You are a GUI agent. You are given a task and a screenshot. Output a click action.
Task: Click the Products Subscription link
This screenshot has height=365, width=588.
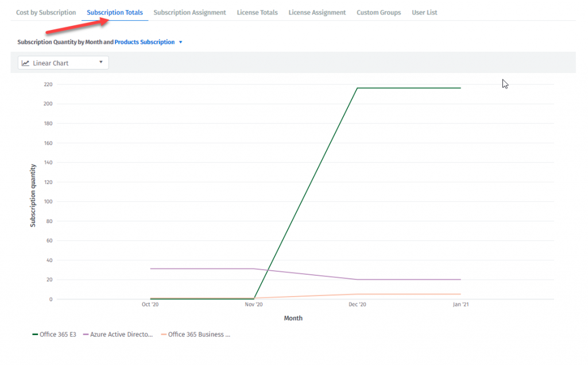click(145, 43)
